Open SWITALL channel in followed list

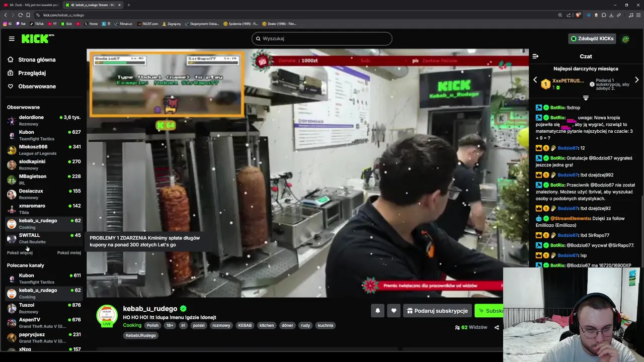(44, 238)
